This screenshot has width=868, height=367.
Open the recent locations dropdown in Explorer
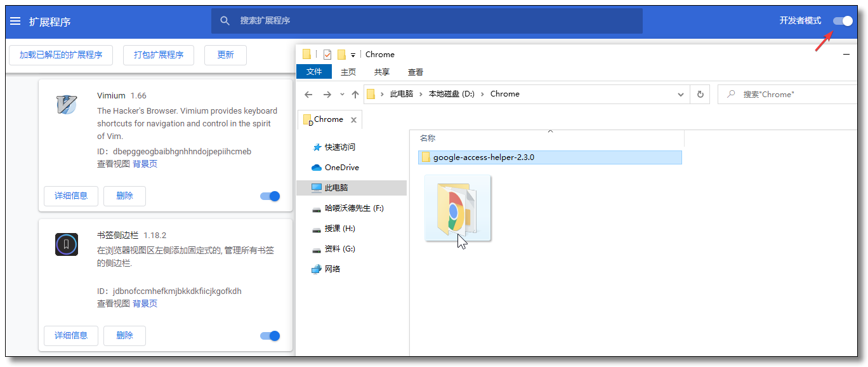pos(342,94)
